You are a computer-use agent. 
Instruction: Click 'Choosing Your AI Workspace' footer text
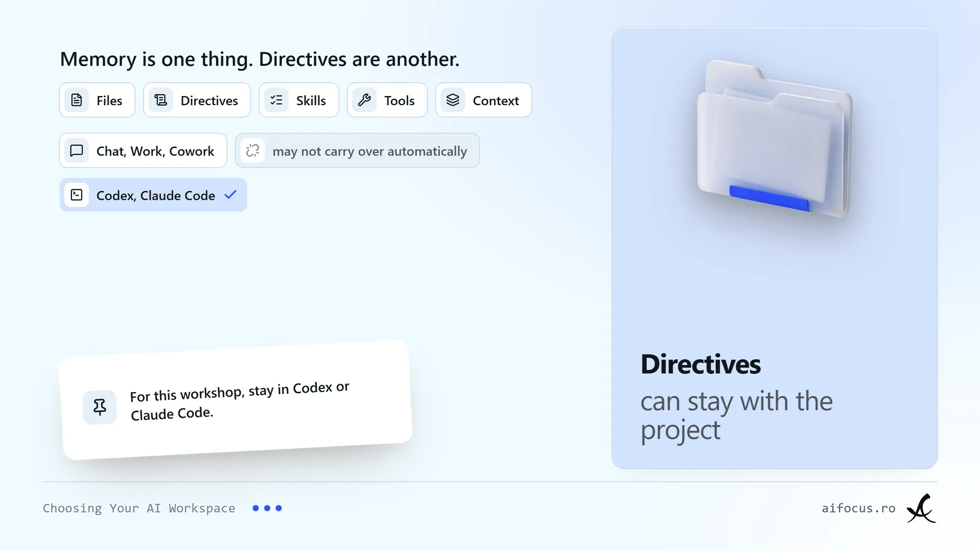139,508
